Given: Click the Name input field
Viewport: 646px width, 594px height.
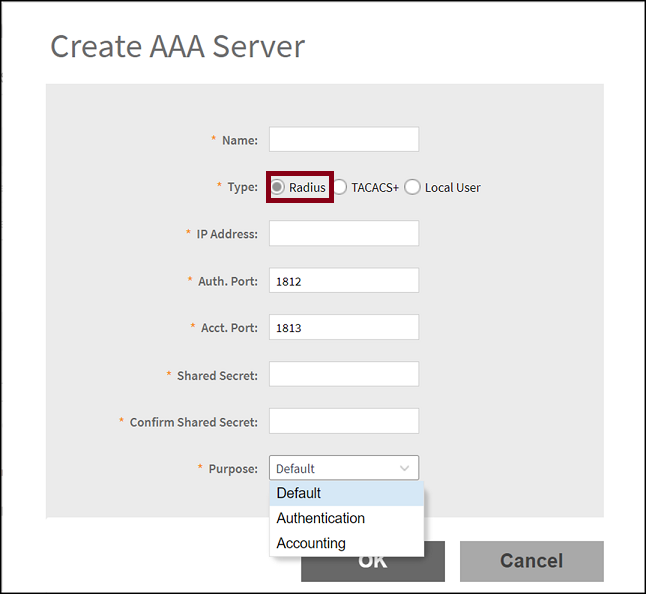Looking at the screenshot, I should (344, 139).
